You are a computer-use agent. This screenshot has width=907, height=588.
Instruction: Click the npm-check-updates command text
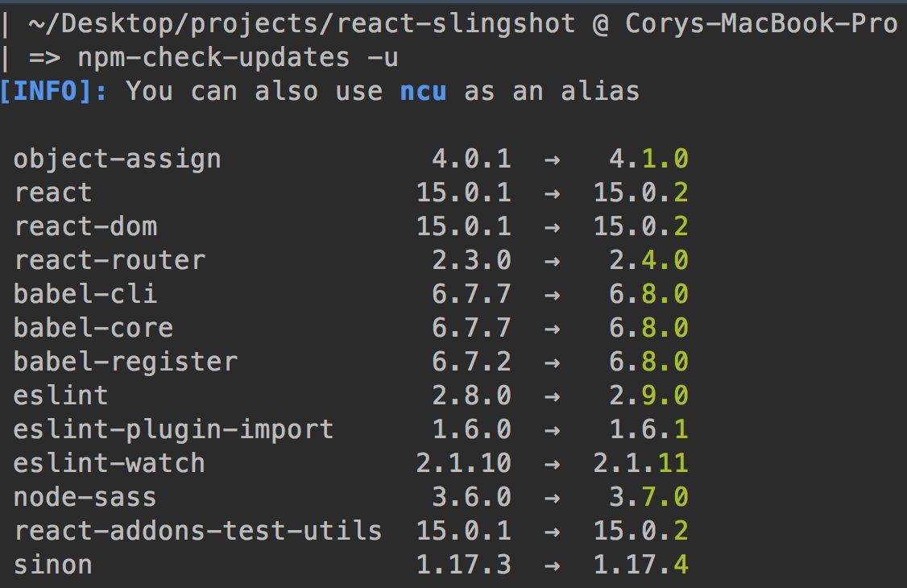[214, 57]
